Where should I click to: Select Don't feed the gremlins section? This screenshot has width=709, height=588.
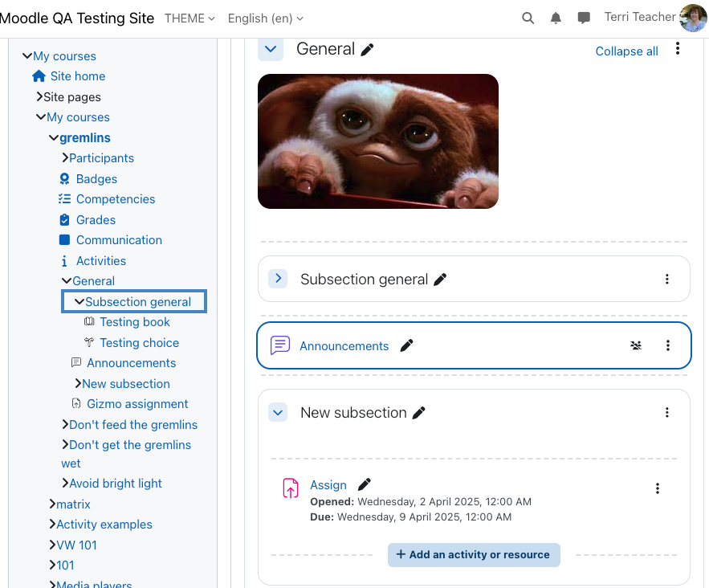(x=133, y=425)
